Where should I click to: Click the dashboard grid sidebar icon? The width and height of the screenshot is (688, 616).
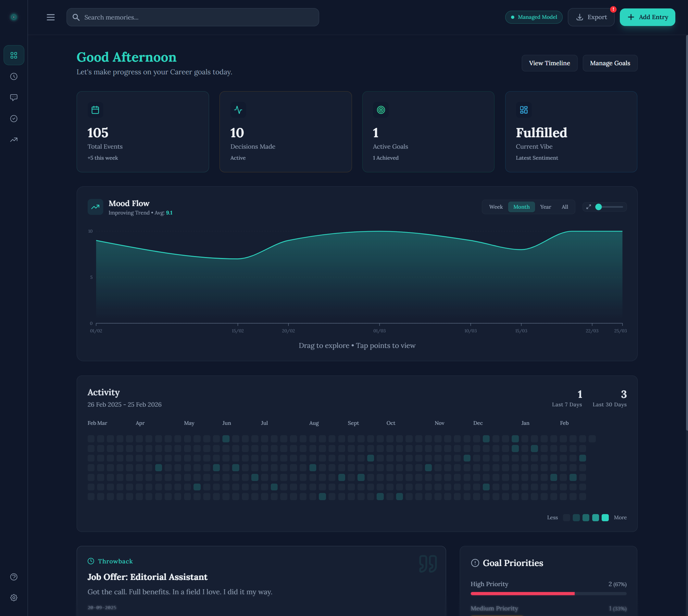click(14, 55)
